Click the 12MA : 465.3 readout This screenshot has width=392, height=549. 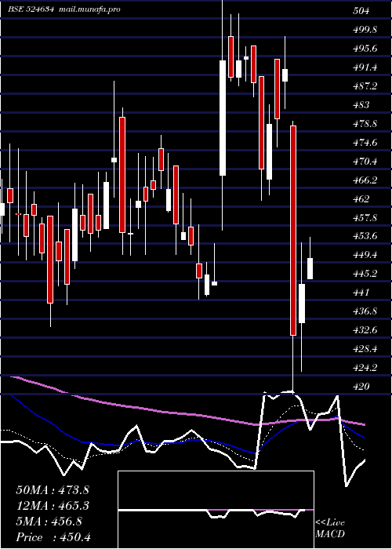click(53, 506)
